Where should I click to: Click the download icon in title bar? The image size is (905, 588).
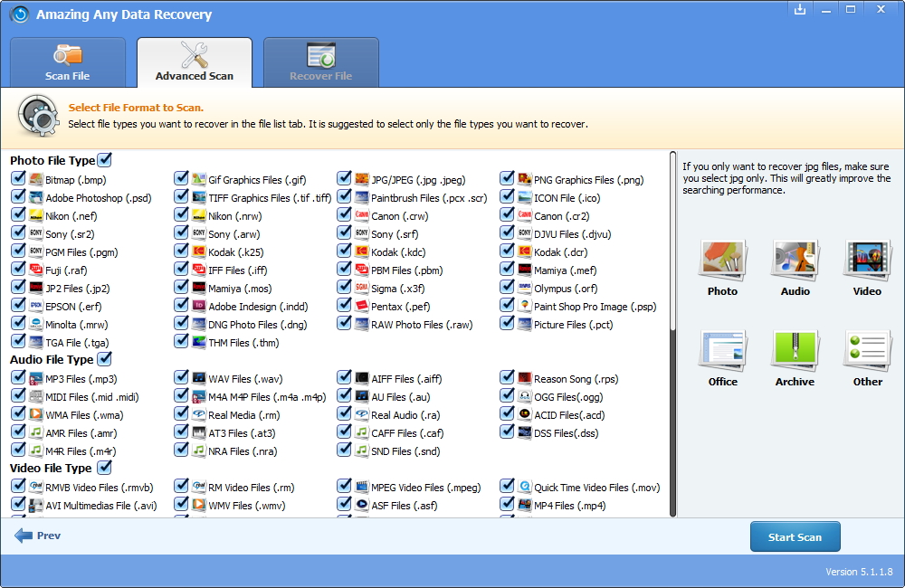click(800, 9)
